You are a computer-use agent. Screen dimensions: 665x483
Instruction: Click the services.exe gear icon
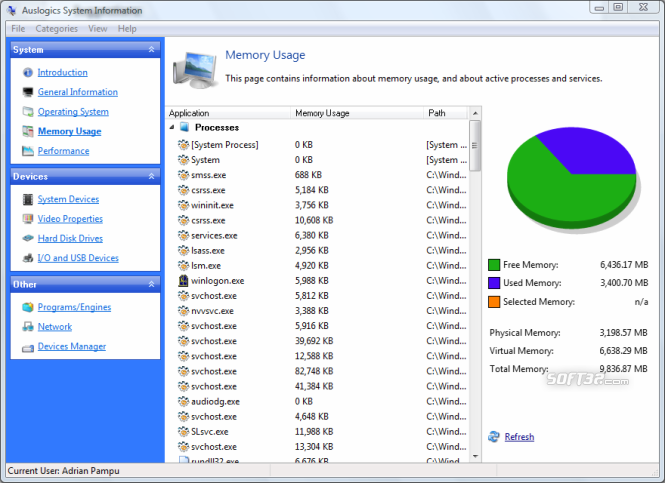(x=183, y=235)
